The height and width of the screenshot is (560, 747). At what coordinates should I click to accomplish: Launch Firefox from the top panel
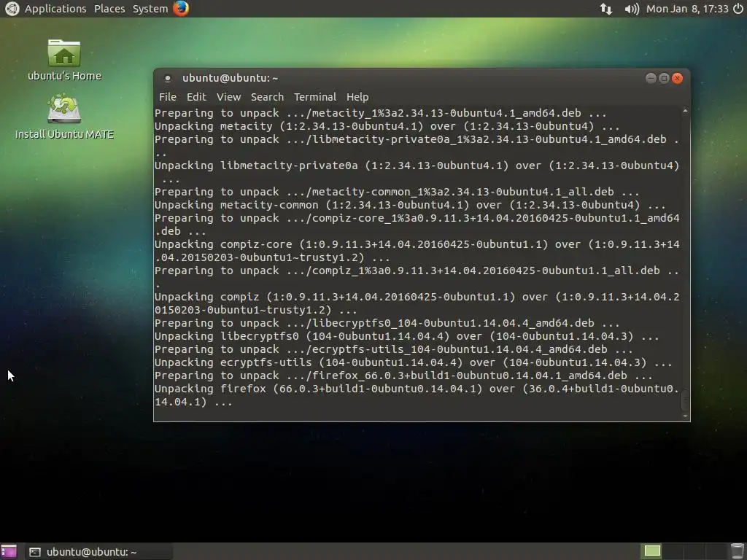181,9
